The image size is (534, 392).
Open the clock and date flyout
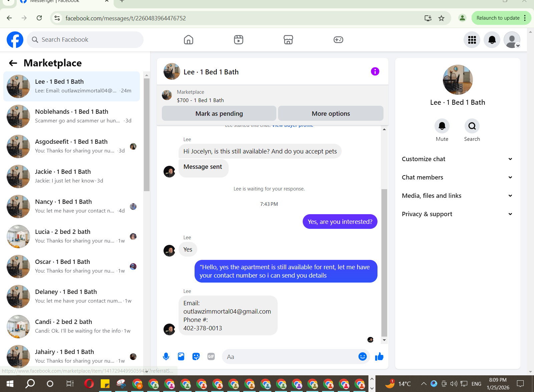point(498,384)
